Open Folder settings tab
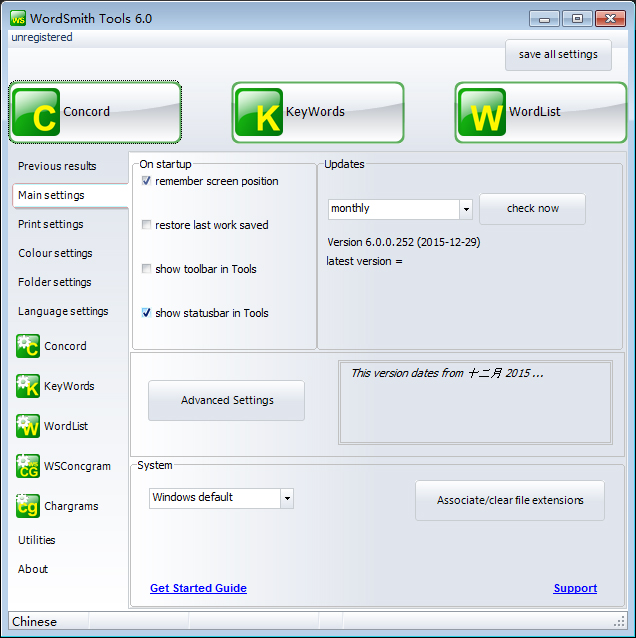The width and height of the screenshot is (636, 638). tap(55, 282)
